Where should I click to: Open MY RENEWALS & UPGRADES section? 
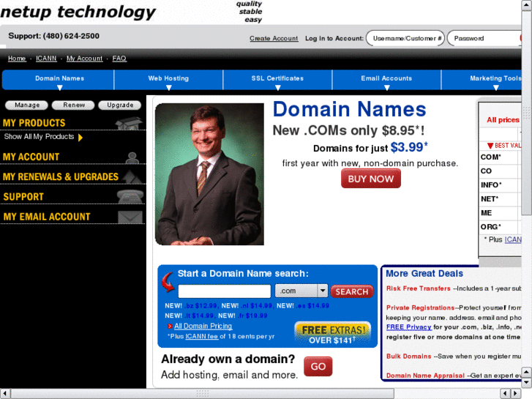click(x=61, y=177)
